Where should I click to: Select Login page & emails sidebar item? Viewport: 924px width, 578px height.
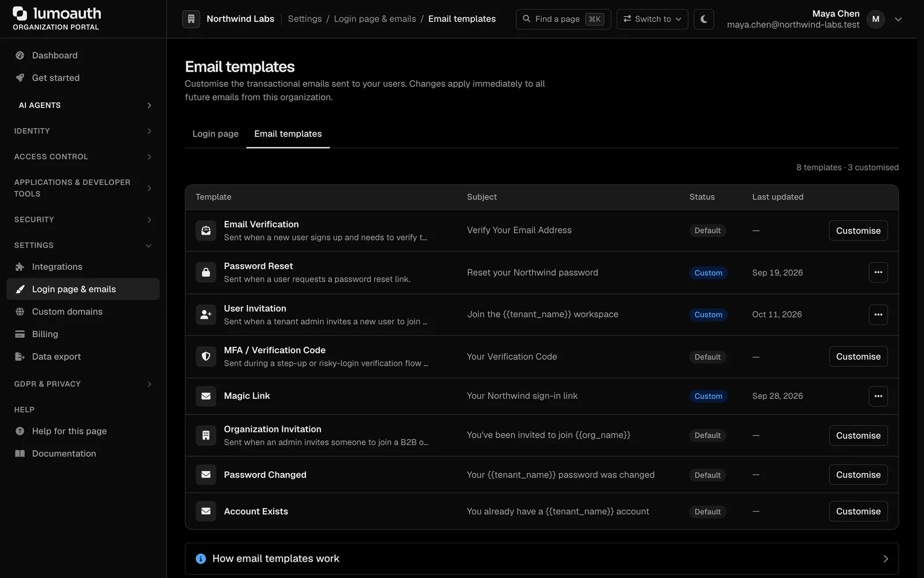pyautogui.click(x=83, y=289)
